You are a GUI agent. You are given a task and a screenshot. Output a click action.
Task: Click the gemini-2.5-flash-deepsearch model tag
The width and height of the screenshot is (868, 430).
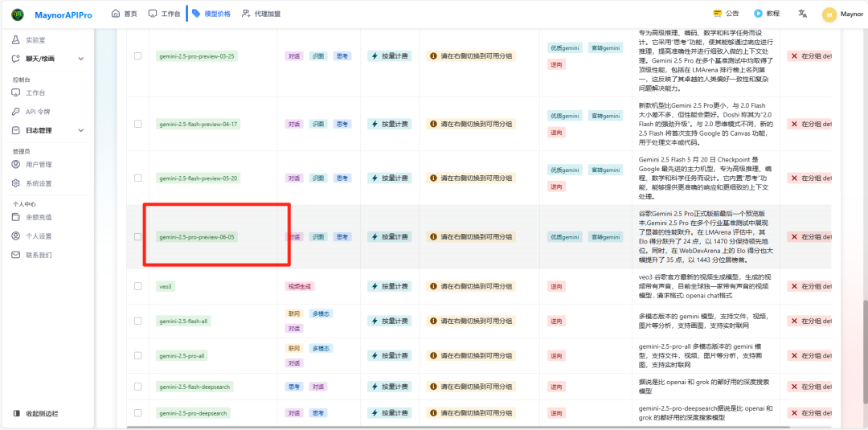194,387
